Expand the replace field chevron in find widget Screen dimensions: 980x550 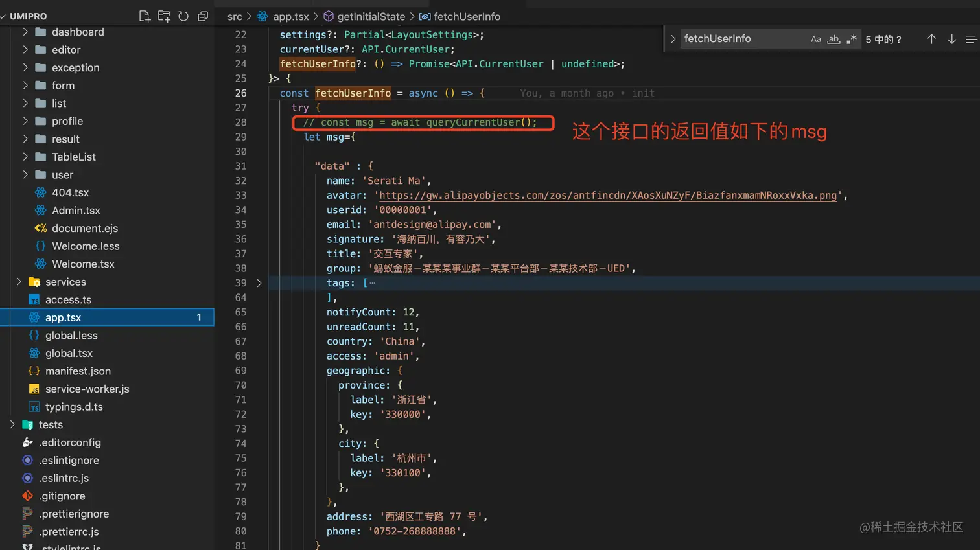pos(673,39)
